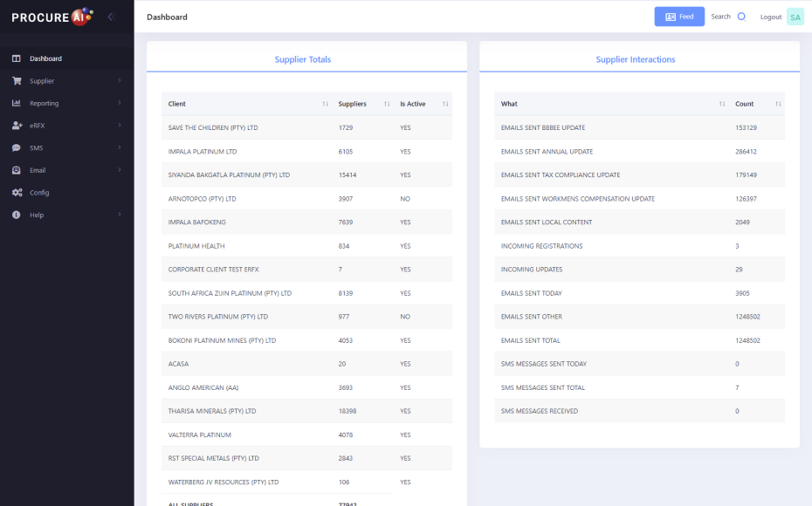Click the Supplier Interactions heading
The height and width of the screenshot is (506, 812).
[636, 59]
